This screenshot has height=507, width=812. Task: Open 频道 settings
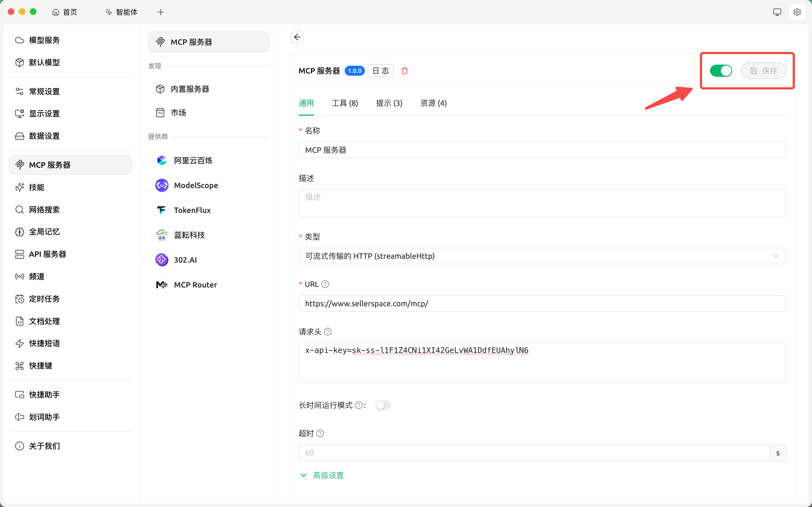70,276
